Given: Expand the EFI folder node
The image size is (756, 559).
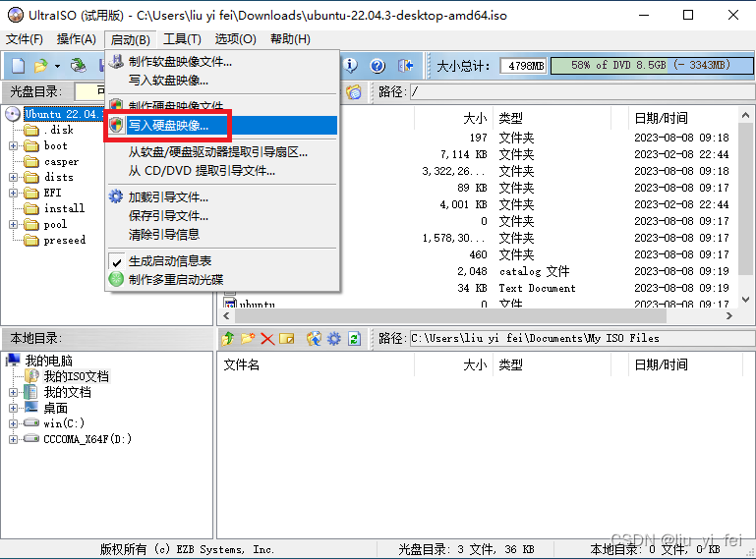Looking at the screenshot, I should (14, 194).
